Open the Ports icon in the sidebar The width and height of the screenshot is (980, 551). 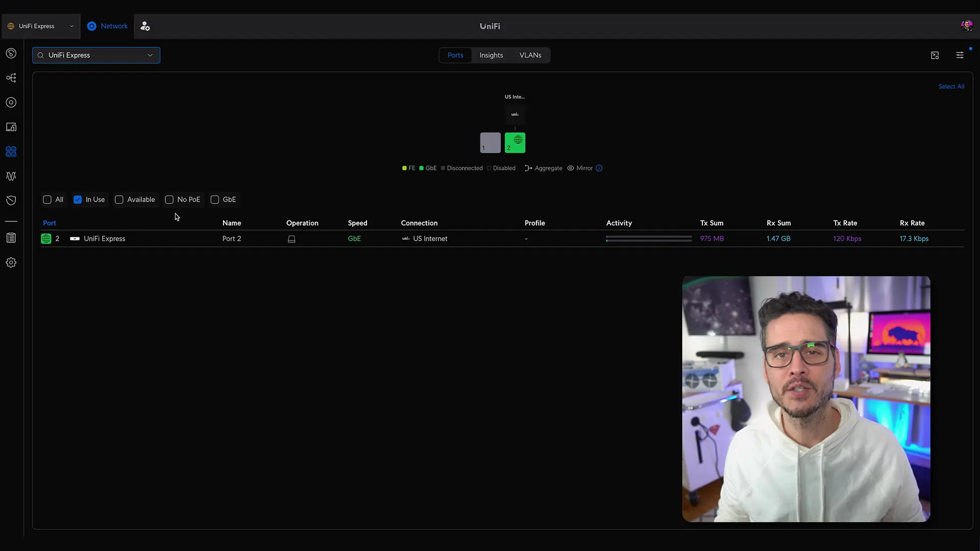point(11,152)
